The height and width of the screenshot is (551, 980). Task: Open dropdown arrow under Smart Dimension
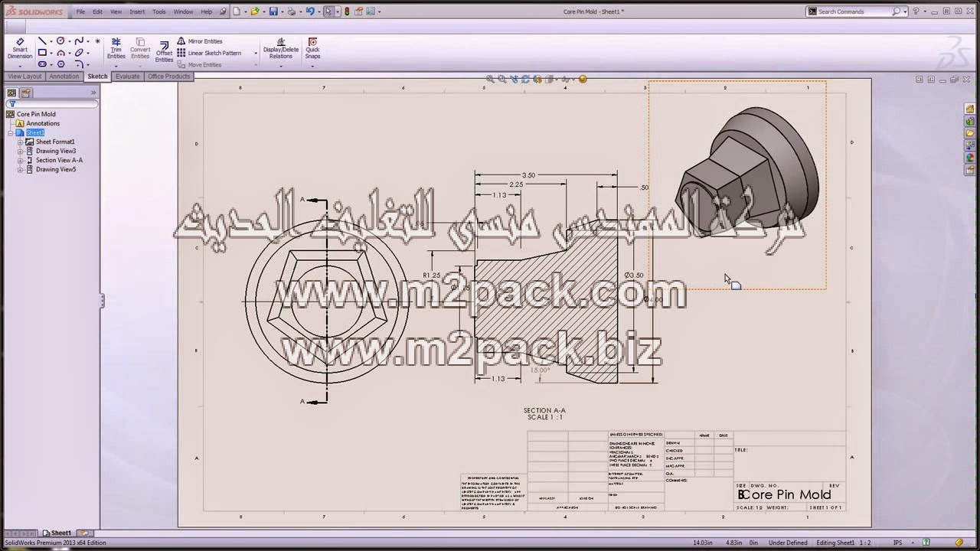(x=20, y=65)
